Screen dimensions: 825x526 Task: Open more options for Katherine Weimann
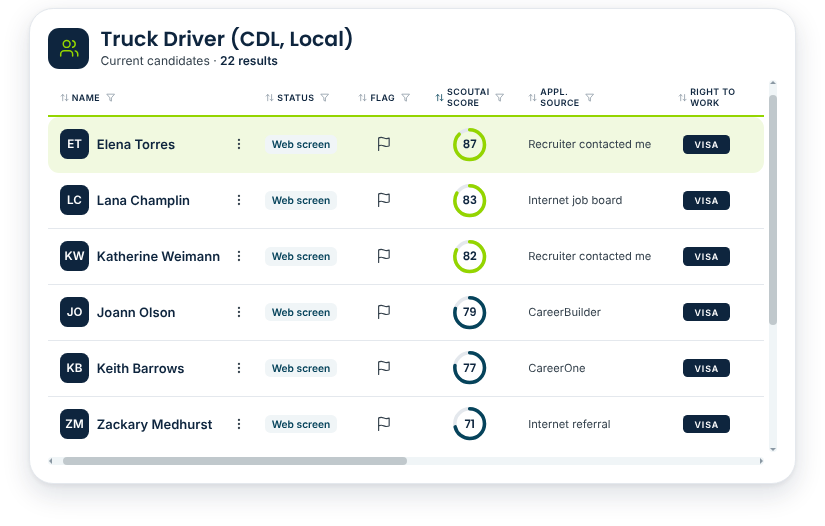[x=239, y=256]
